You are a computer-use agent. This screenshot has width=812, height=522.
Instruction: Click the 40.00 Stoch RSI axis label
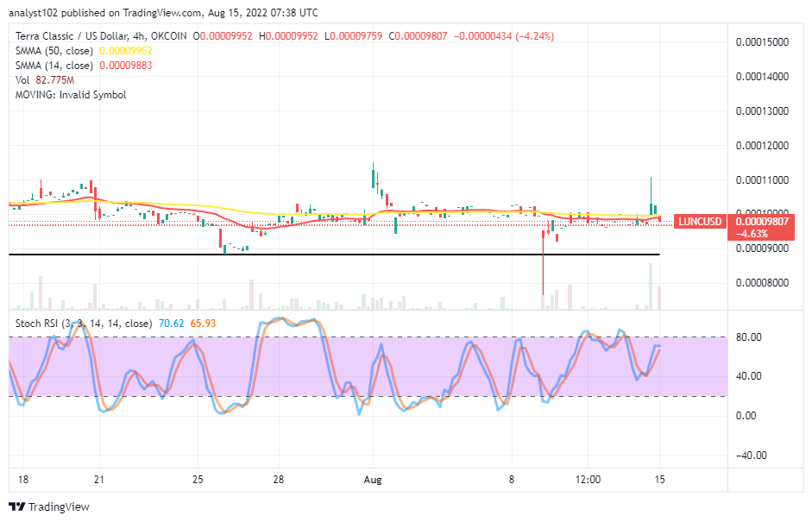tap(749, 376)
